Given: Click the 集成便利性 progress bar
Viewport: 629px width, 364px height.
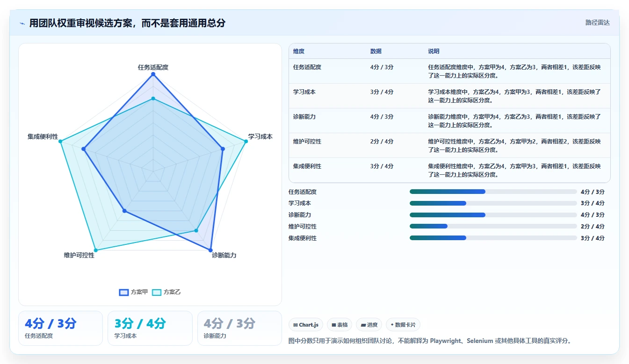Looking at the screenshot, I should click(493, 238).
